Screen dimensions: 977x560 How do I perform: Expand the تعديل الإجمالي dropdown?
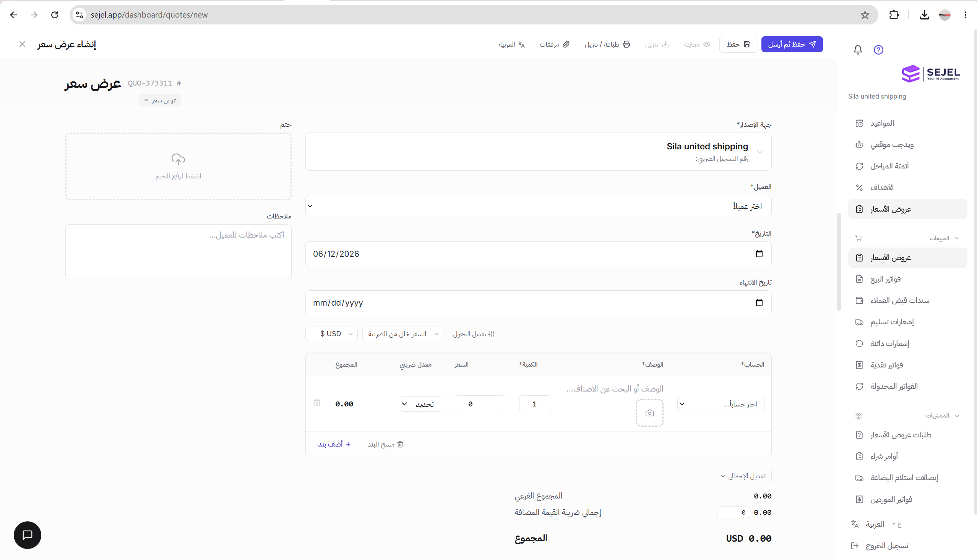coord(743,476)
